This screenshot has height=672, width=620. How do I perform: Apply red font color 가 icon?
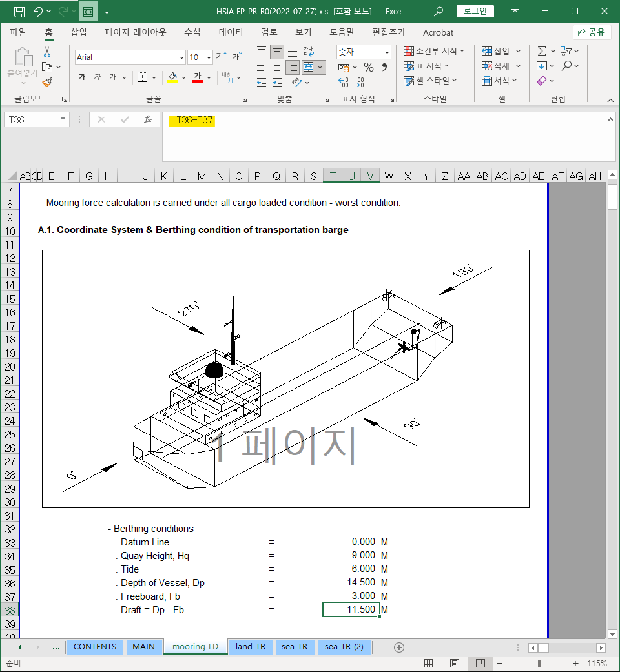[197, 77]
